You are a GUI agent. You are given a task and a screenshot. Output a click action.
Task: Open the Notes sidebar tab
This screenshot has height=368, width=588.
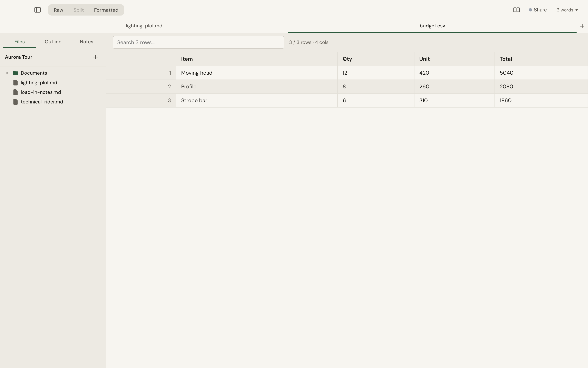coord(87,42)
